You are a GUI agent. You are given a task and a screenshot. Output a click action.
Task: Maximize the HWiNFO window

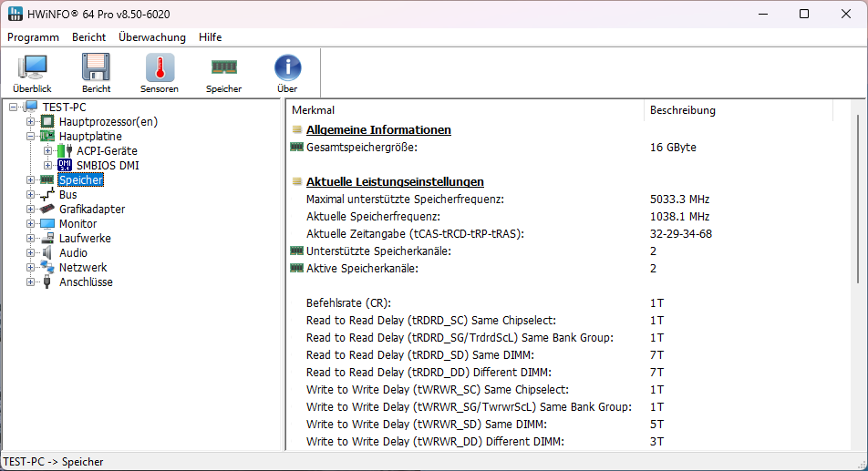pyautogui.click(x=804, y=14)
